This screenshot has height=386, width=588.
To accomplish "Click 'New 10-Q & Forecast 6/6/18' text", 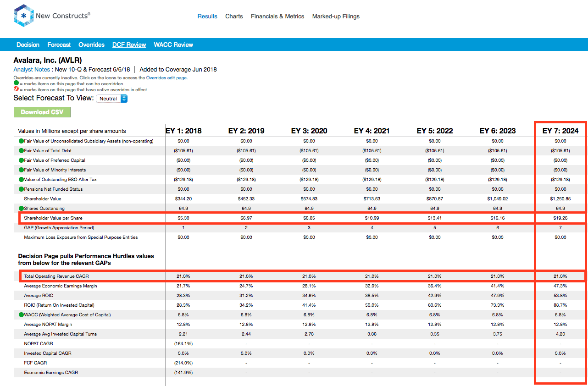I will coord(93,70).
